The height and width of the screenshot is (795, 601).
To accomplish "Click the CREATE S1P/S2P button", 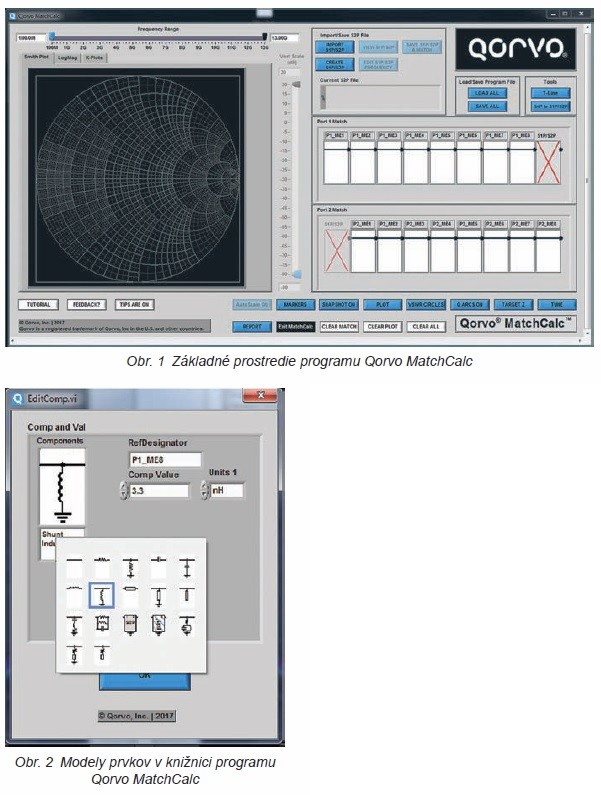I will (335, 65).
